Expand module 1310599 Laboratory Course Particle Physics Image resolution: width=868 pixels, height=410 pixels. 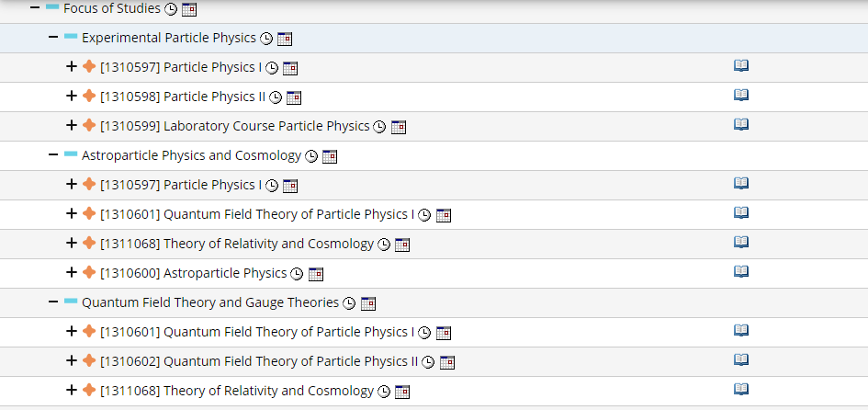pos(72,126)
